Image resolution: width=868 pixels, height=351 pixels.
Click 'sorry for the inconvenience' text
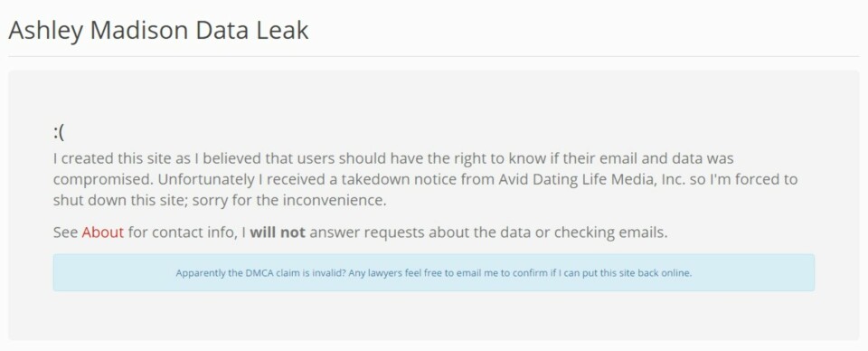tap(289, 200)
